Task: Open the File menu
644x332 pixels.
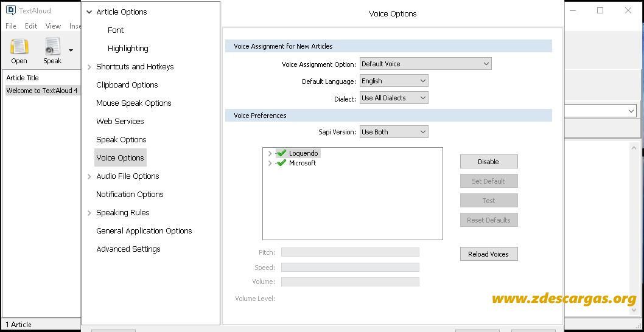Action: (x=11, y=26)
